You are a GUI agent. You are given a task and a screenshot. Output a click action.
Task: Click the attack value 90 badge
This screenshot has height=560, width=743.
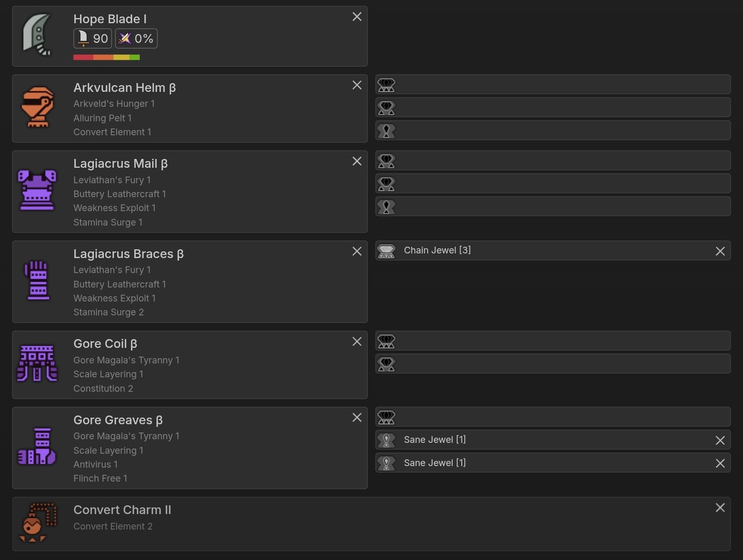93,39
